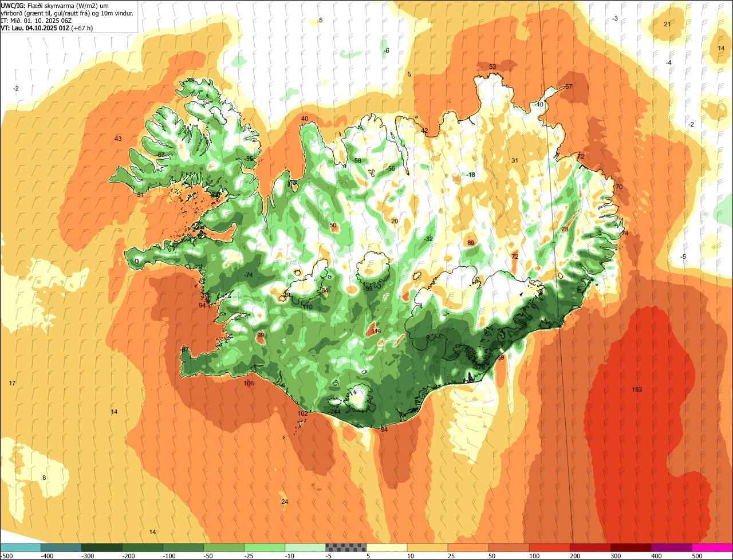Click the '-58' value in north Iceland
This screenshot has height=560, width=733.
(x=357, y=161)
